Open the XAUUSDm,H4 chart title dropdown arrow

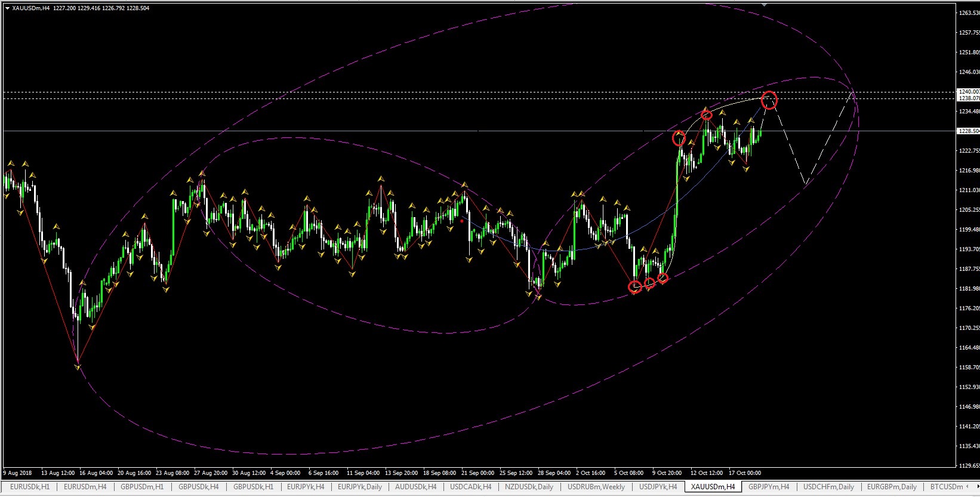pos(7,8)
